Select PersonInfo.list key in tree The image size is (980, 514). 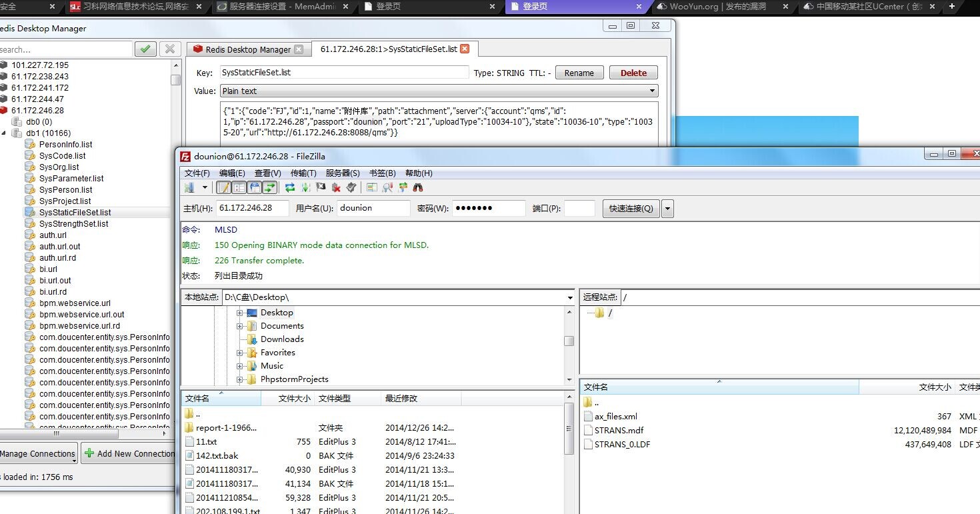[x=65, y=145]
